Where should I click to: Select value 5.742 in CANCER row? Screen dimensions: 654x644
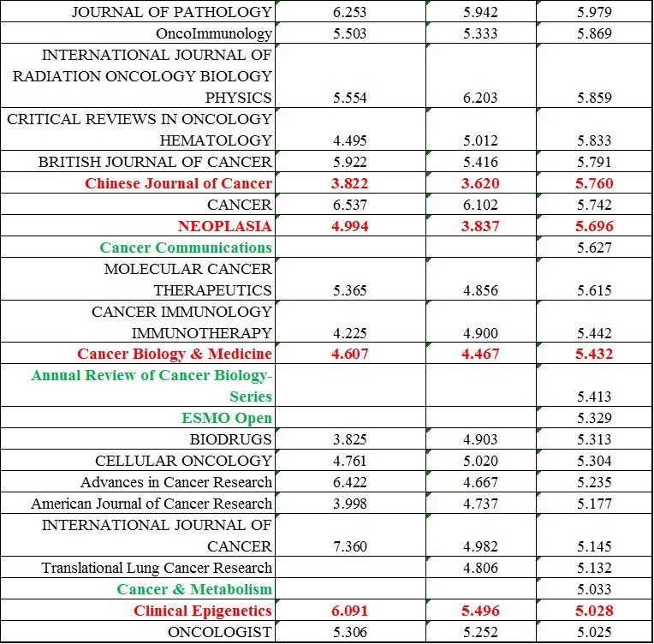click(594, 205)
